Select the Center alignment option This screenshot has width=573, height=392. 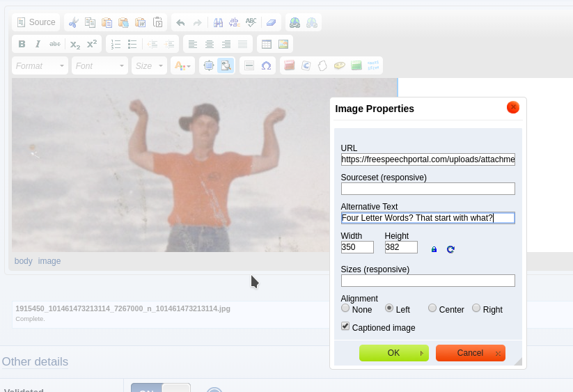tap(432, 308)
